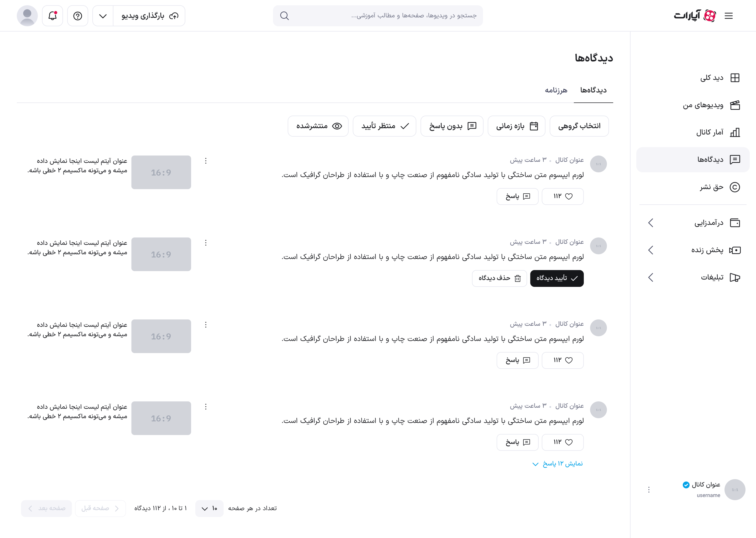Screen dimensions: 756x538
Task: Open the notification bell
Action: click(x=52, y=15)
